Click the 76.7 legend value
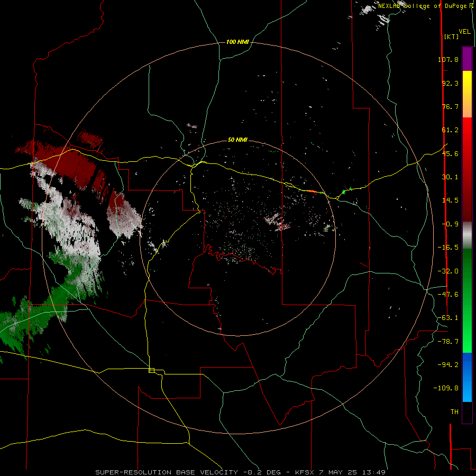Image resolution: width=476 pixels, height=476 pixels. point(450,106)
